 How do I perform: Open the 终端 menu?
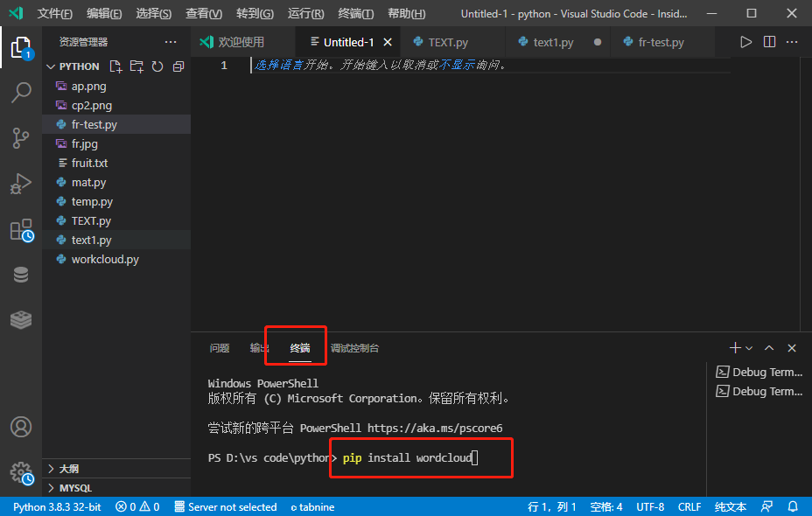click(x=356, y=13)
